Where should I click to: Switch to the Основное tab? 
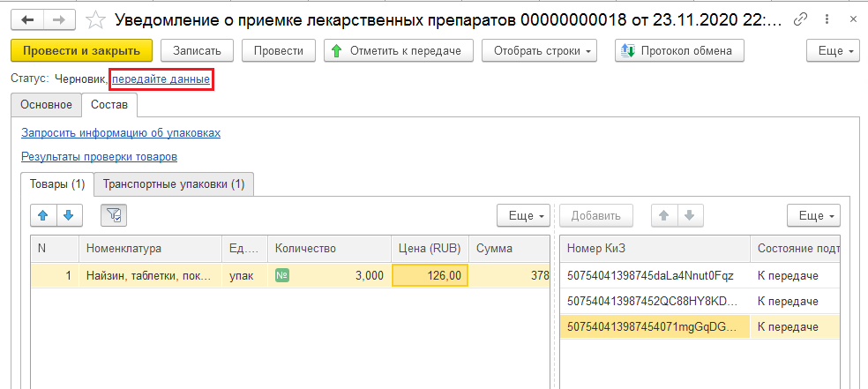click(47, 105)
